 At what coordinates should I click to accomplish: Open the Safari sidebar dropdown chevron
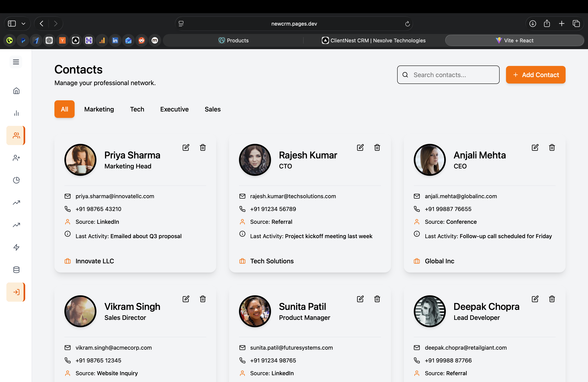click(x=24, y=23)
